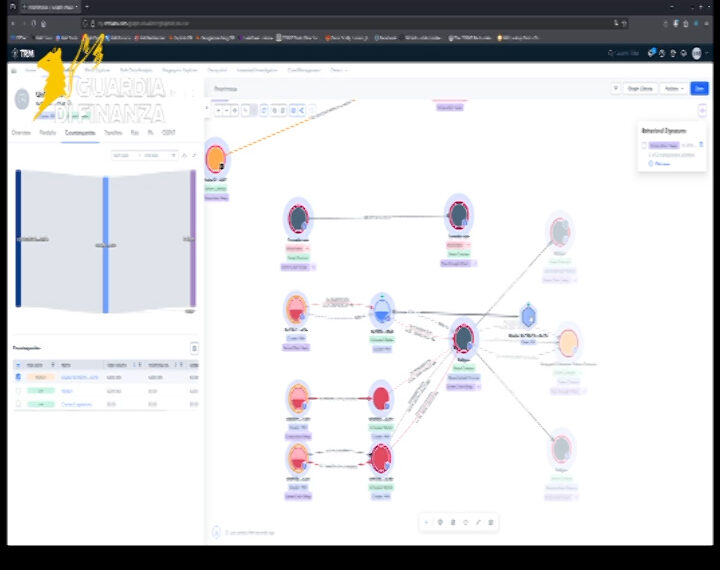Zoom out with the graph minus icon
Screen dimensions: 720x570
tap(226, 111)
